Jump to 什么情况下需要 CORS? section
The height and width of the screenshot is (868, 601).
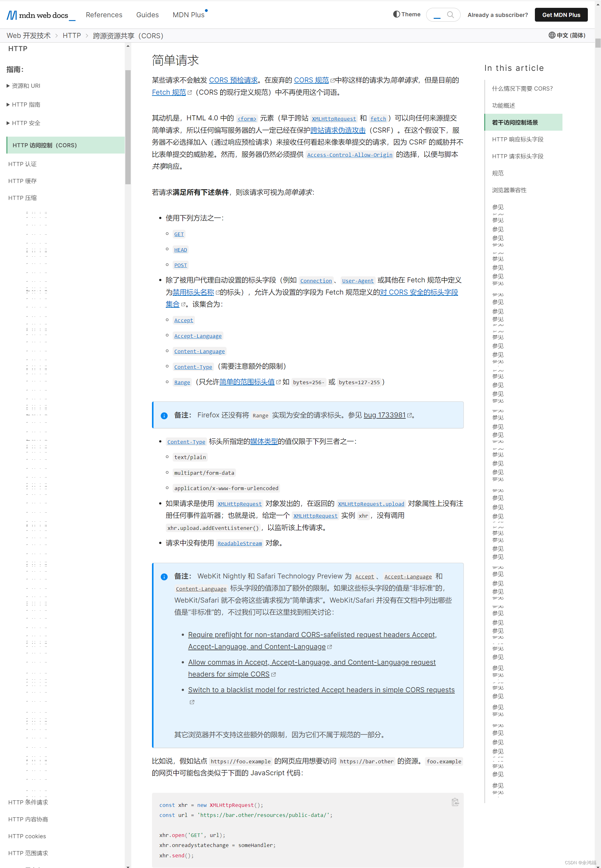coord(522,88)
